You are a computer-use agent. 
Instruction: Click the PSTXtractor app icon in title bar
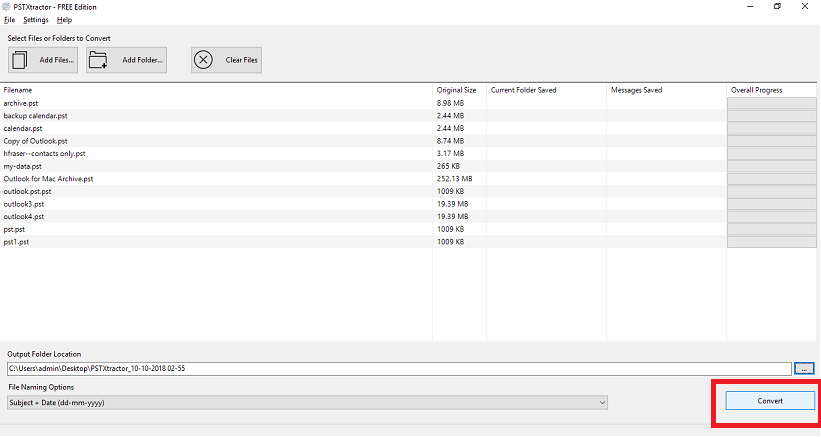click(x=6, y=7)
